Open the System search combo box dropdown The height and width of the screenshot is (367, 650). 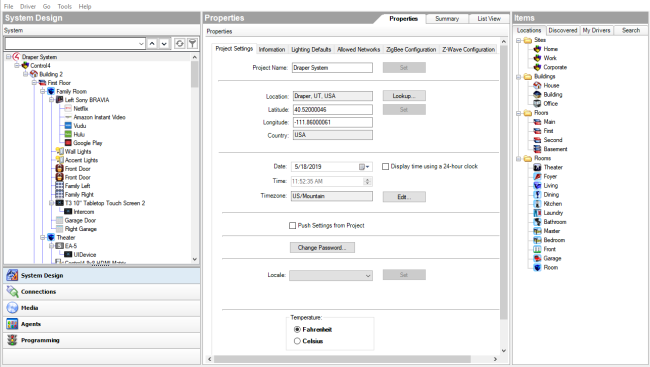coord(141,44)
